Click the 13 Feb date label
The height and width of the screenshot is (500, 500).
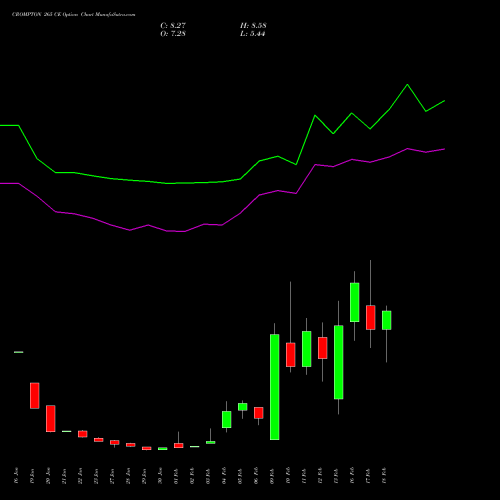[x=337, y=476]
